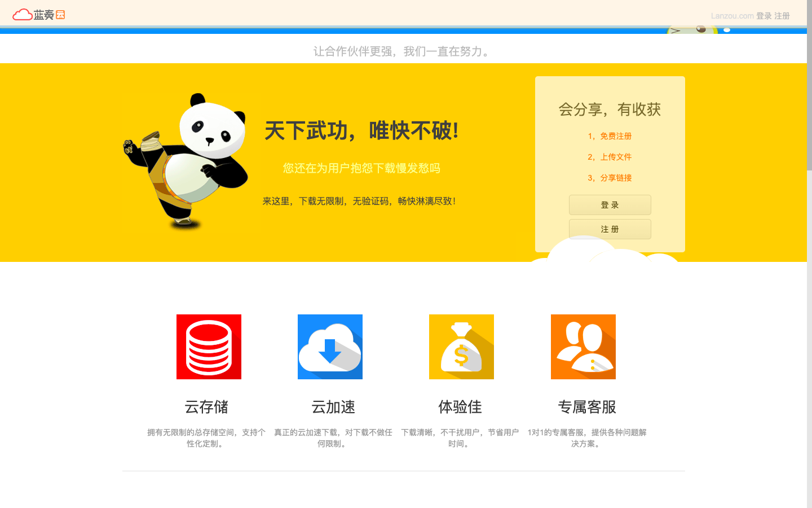Click 登录 in the top right corner
The image size is (812, 508).
(x=764, y=16)
